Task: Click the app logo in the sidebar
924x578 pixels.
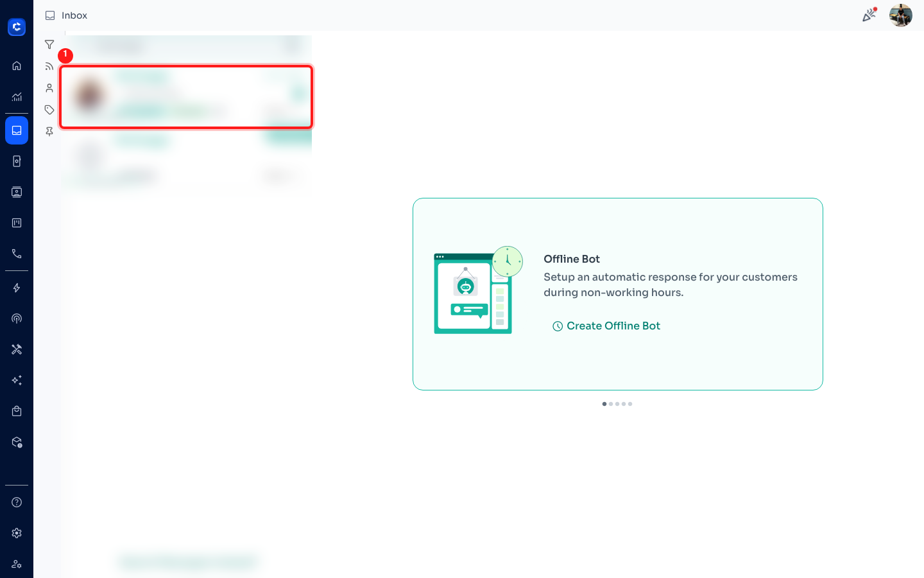Action: 17,27
